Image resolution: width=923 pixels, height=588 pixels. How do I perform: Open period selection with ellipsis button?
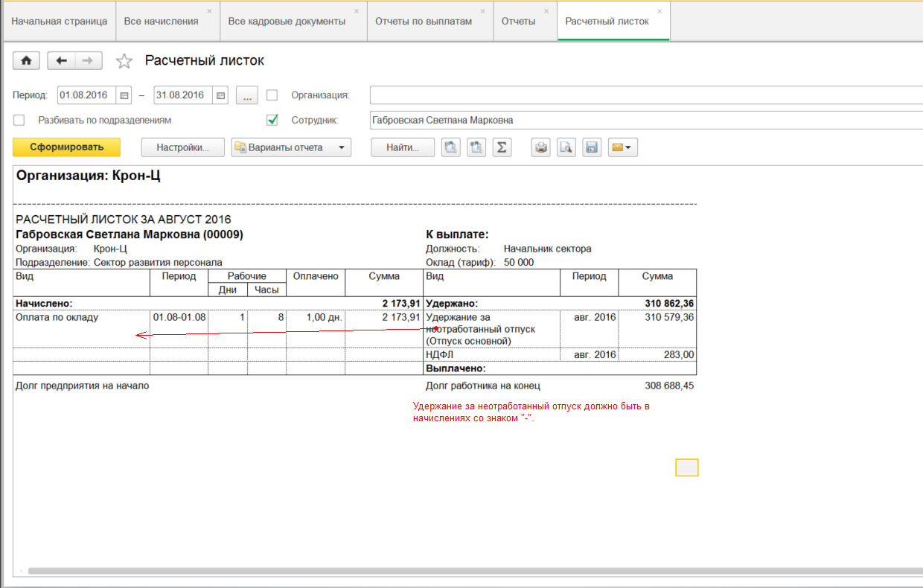(x=247, y=95)
